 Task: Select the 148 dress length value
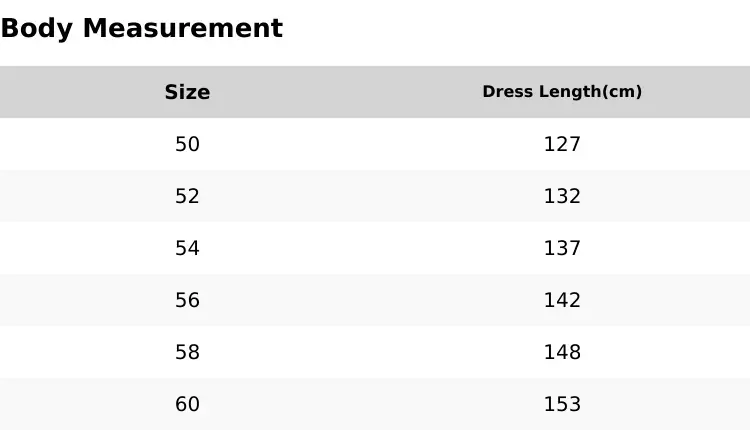coord(562,353)
